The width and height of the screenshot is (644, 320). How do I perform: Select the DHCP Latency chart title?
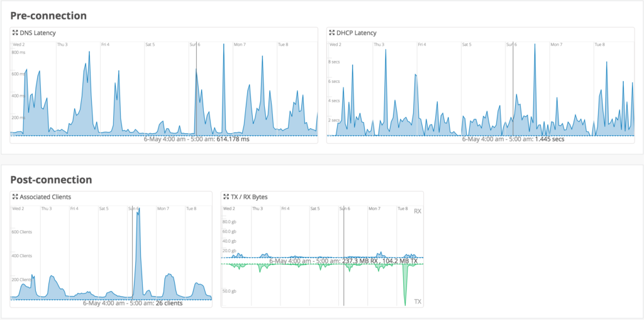coord(356,33)
